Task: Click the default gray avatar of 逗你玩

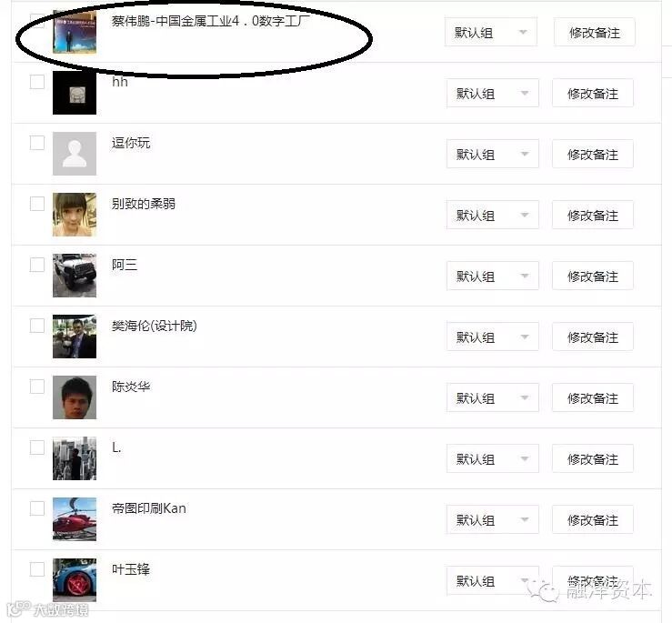Action: (x=75, y=154)
